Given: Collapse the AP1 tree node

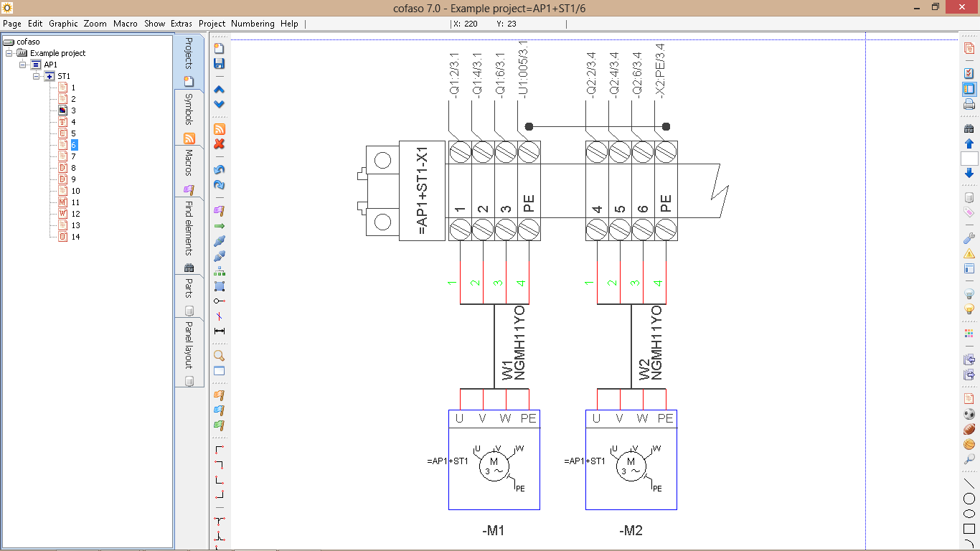Looking at the screenshot, I should [x=22, y=65].
